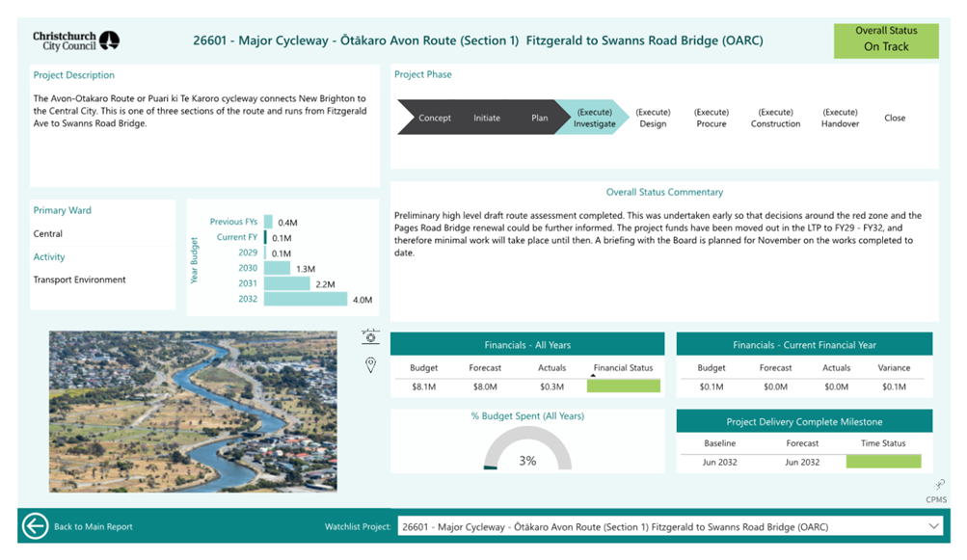Open the Watchlist Project dropdown

(670, 526)
